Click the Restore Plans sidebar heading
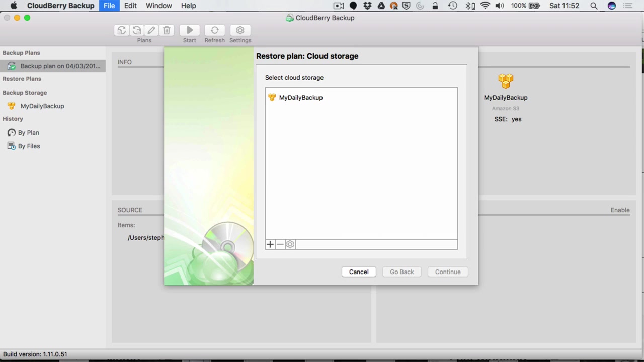 tap(22, 79)
